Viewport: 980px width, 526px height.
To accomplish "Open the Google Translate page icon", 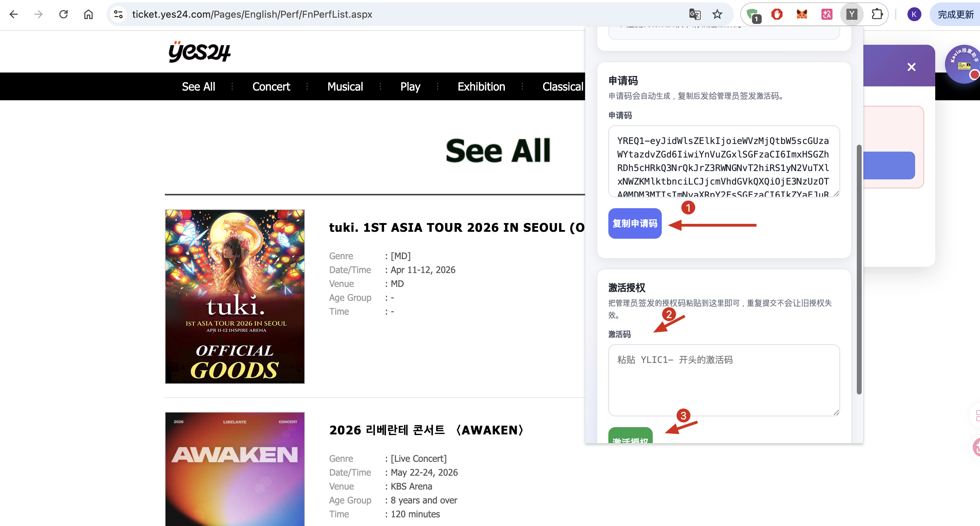I will (x=695, y=15).
